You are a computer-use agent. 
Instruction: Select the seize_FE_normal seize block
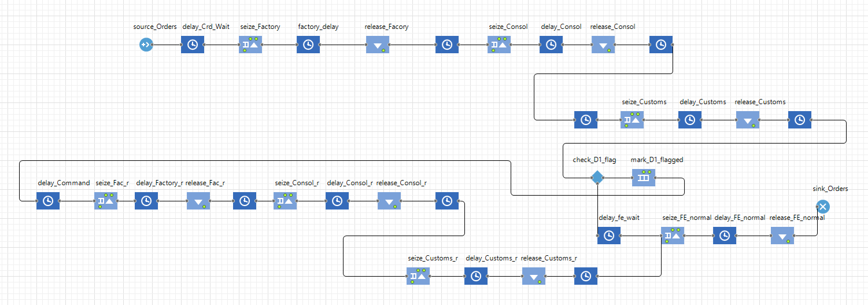pyautogui.click(x=673, y=236)
